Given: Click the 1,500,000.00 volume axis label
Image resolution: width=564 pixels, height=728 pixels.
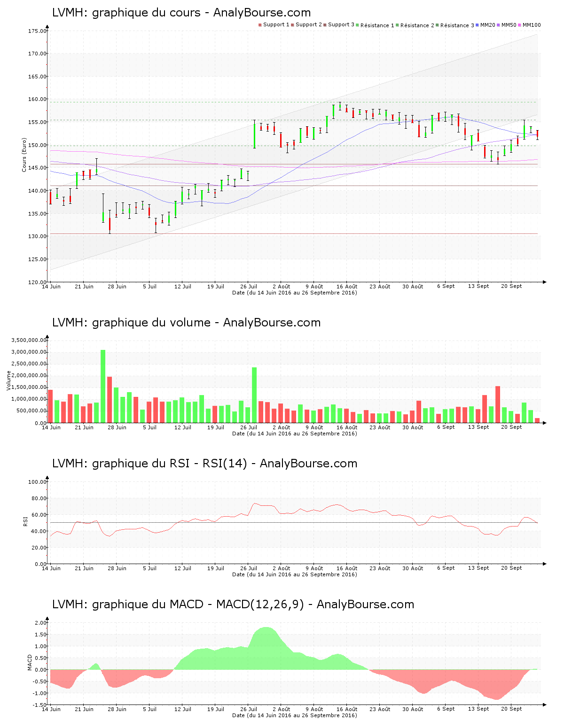Looking at the screenshot, I should (x=28, y=387).
